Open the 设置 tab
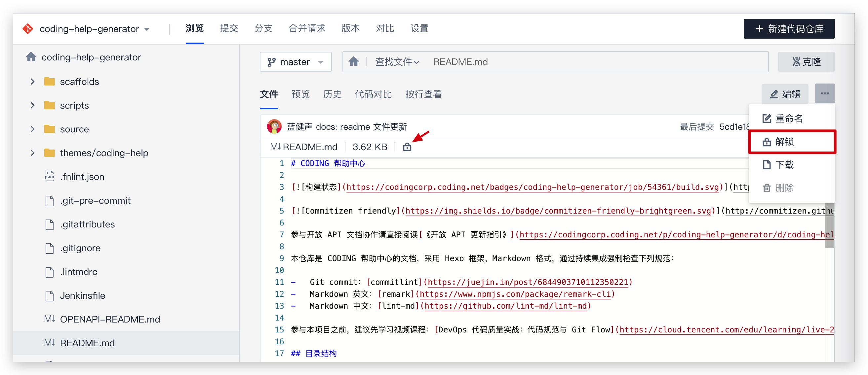Viewport: 868px width, 375px height. [x=419, y=28]
